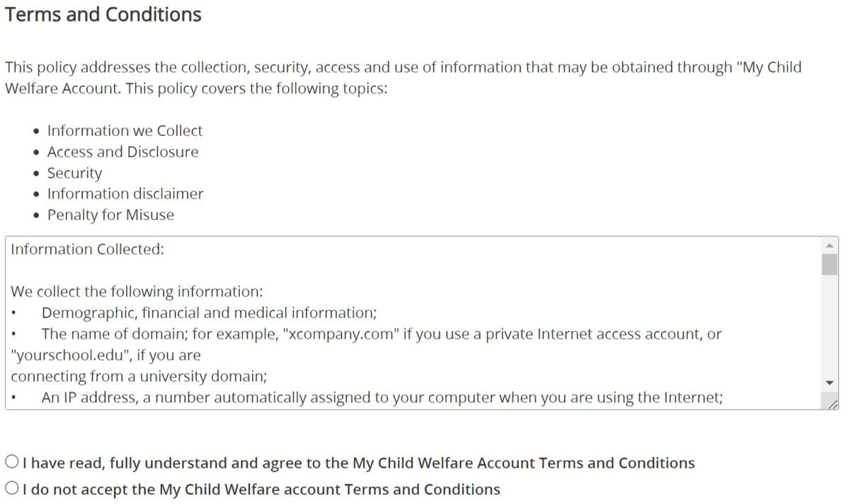This screenshot has height=504, width=853.
Task: Click the "Penalty for Misuse" bullet item
Action: tap(110, 214)
